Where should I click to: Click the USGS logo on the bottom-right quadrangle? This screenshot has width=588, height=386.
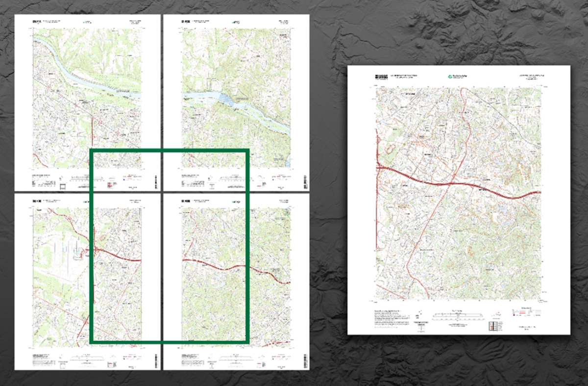point(185,201)
